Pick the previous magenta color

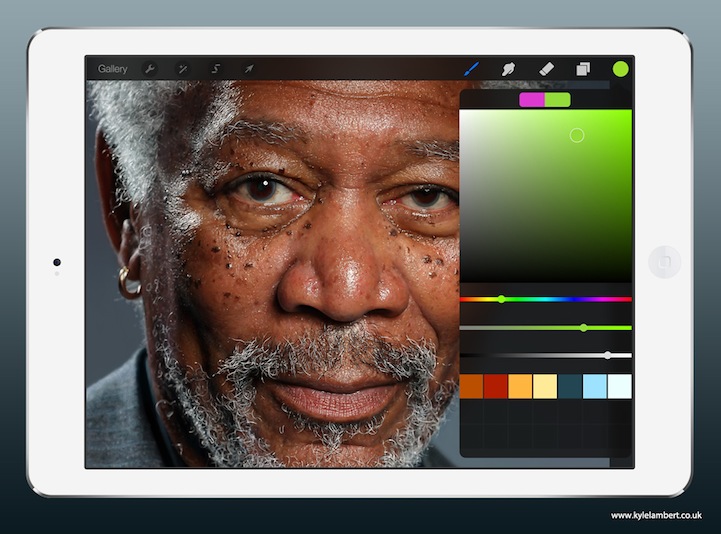(x=532, y=99)
